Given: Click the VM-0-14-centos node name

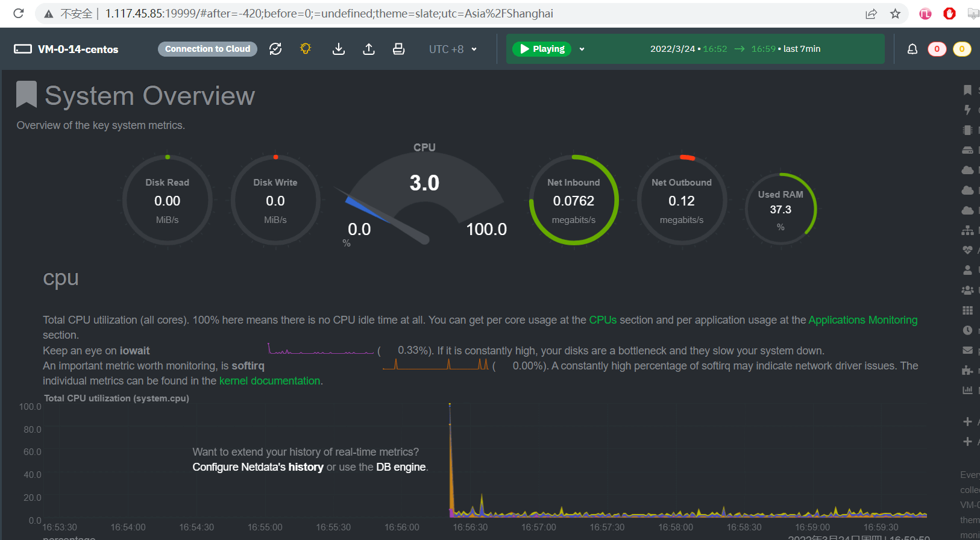Looking at the screenshot, I should coord(78,49).
